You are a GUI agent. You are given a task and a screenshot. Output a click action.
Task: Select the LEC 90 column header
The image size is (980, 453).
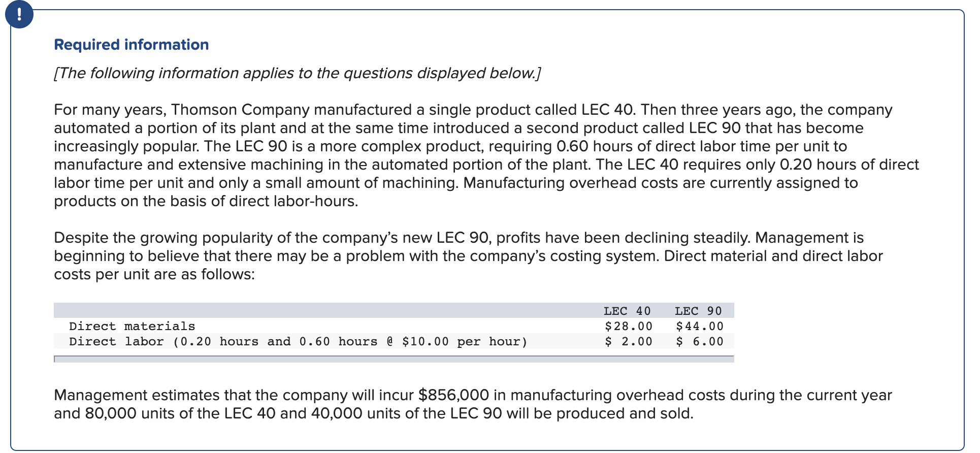[698, 311]
